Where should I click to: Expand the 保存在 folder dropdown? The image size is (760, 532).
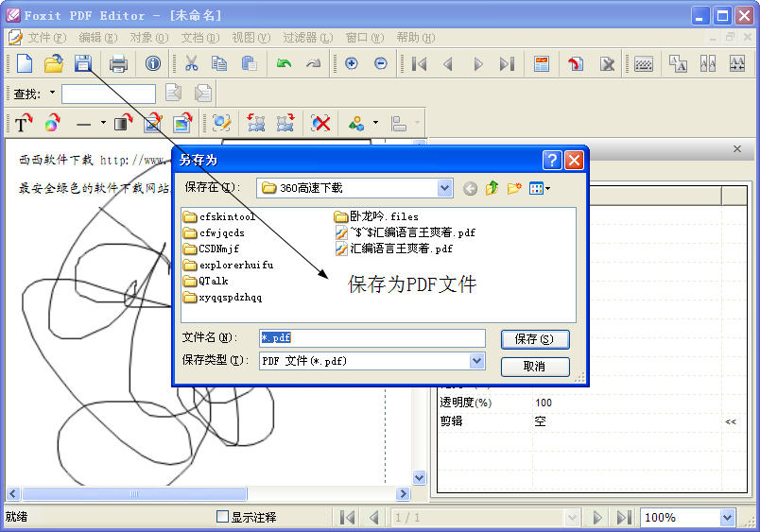(444, 188)
